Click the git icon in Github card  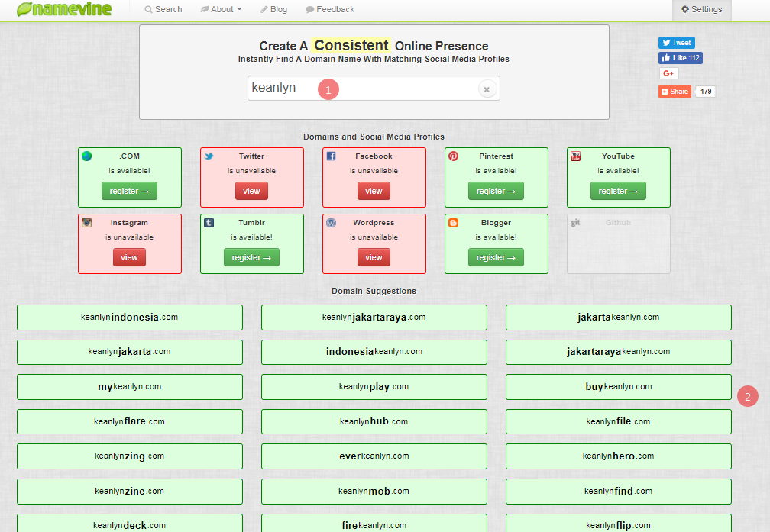click(x=575, y=222)
